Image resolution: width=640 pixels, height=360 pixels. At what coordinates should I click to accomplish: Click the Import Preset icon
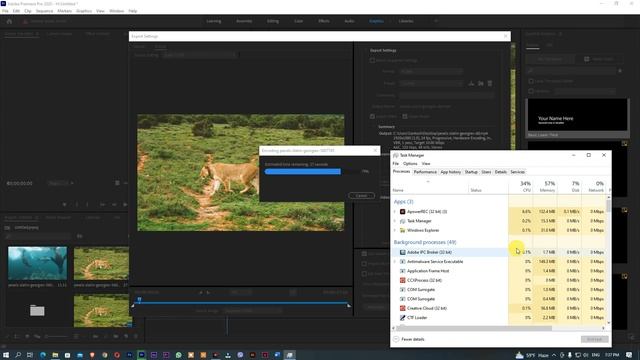coord(481,83)
